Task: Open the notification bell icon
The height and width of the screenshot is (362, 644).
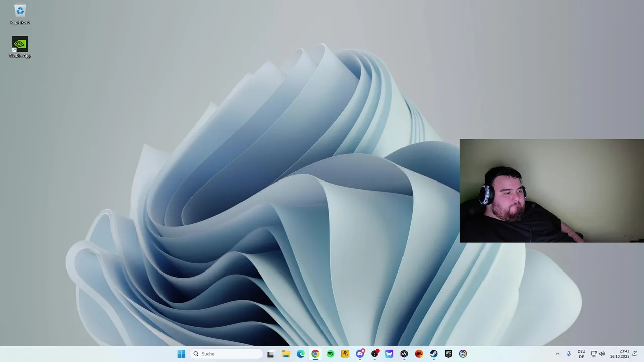Action: click(635, 354)
